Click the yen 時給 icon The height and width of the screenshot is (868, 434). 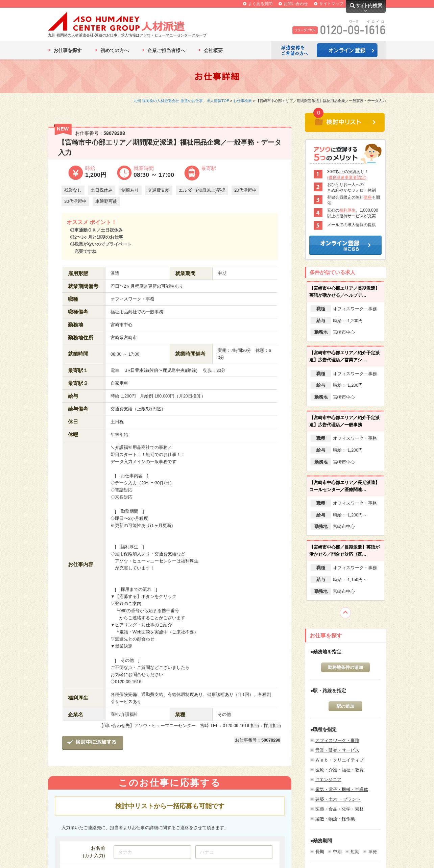click(75, 173)
